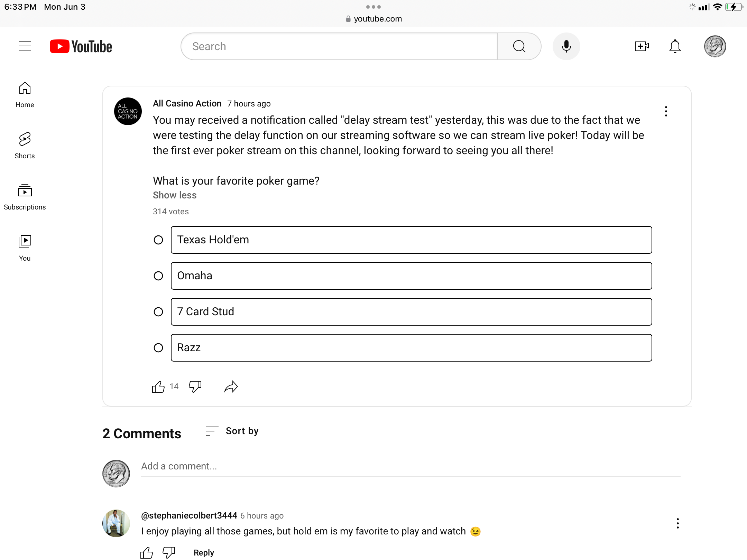Open the Sort by comments dropdown

tap(232, 431)
